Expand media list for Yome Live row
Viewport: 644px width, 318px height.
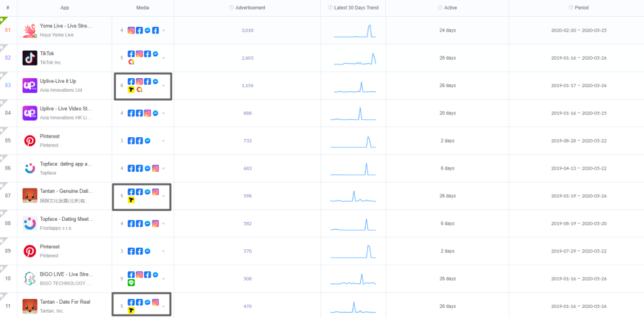click(x=163, y=30)
